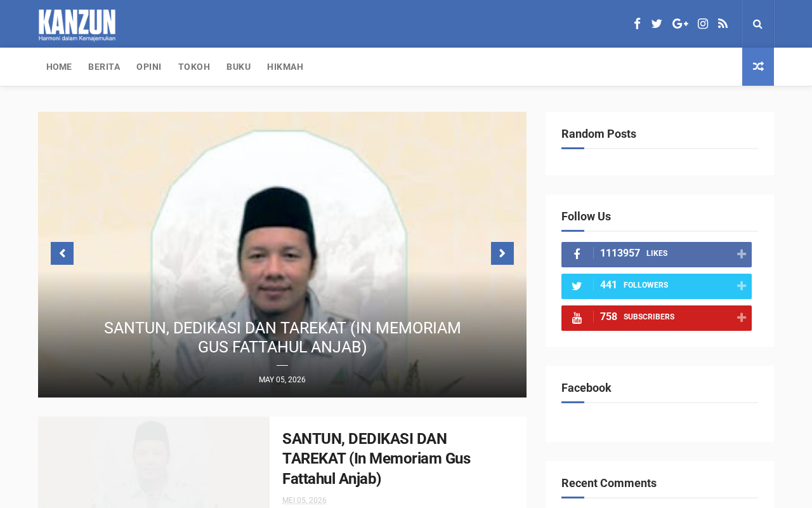Click the Follow Us widget heading
Screen dimensions: 812x508
click(586, 217)
